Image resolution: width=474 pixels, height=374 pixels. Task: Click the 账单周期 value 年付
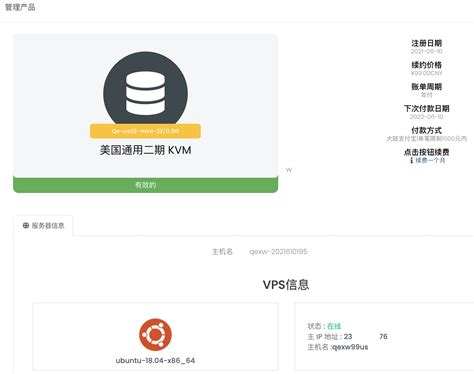(426, 95)
